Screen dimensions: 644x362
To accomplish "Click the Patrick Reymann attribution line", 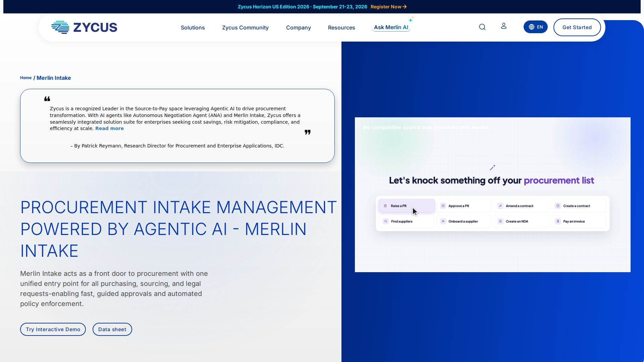I will coord(177,146).
